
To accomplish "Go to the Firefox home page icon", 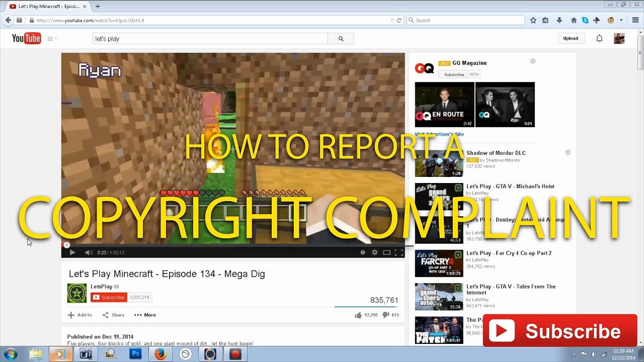I will pos(574,20).
